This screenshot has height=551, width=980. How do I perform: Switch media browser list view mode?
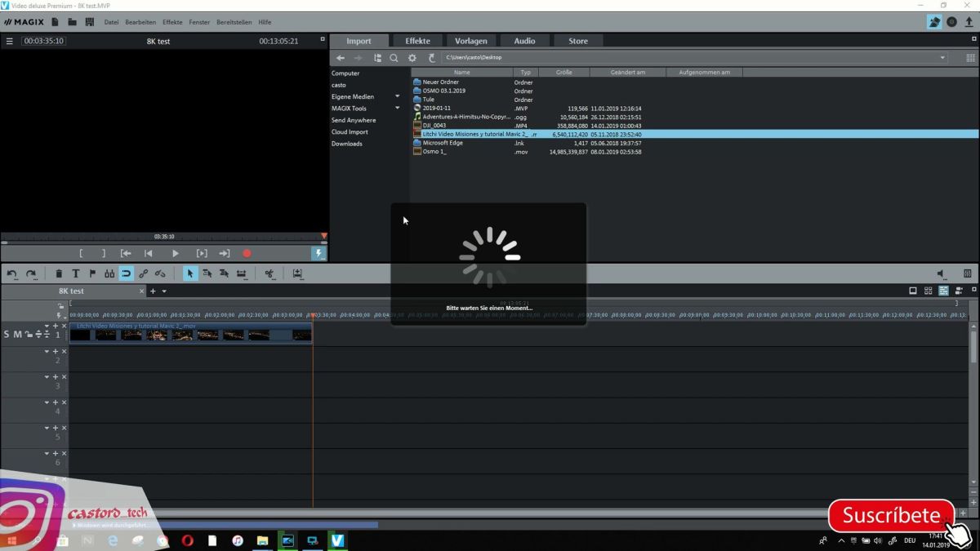pyautogui.click(x=970, y=58)
